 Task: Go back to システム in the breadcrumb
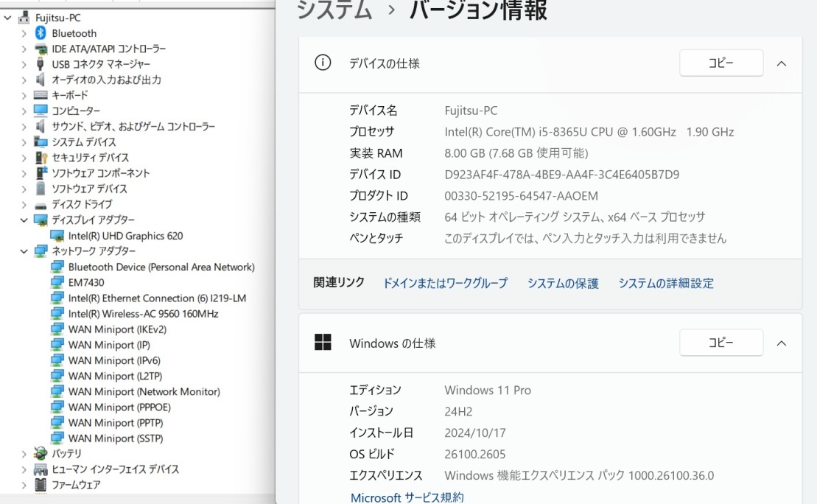click(x=334, y=10)
